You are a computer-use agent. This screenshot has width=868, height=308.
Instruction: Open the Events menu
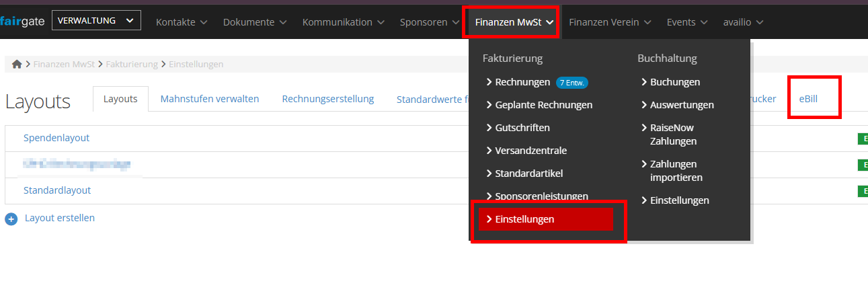[x=687, y=22]
